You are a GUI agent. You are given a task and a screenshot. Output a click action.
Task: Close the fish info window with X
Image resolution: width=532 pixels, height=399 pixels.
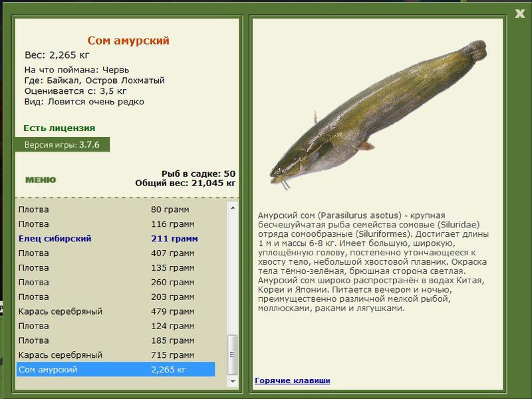[519, 13]
